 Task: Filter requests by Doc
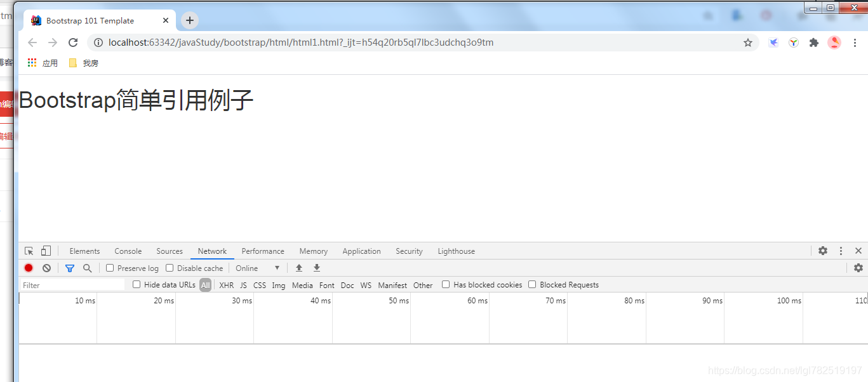click(347, 285)
